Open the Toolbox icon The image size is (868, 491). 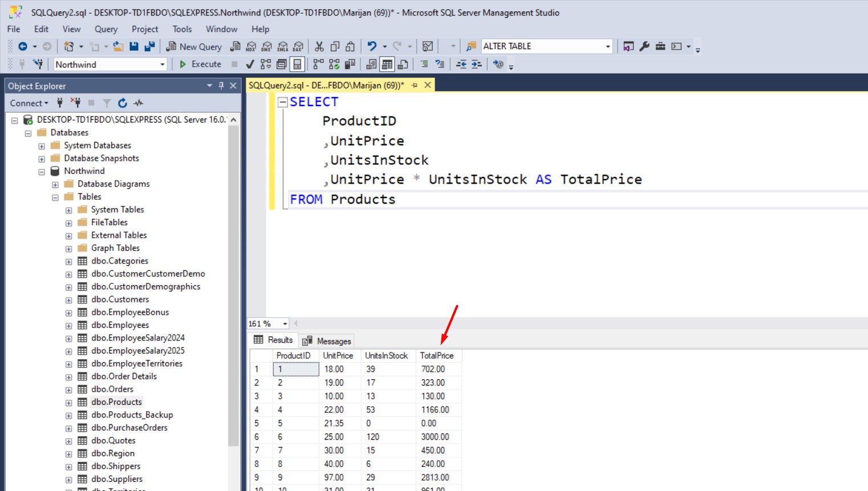tap(660, 46)
